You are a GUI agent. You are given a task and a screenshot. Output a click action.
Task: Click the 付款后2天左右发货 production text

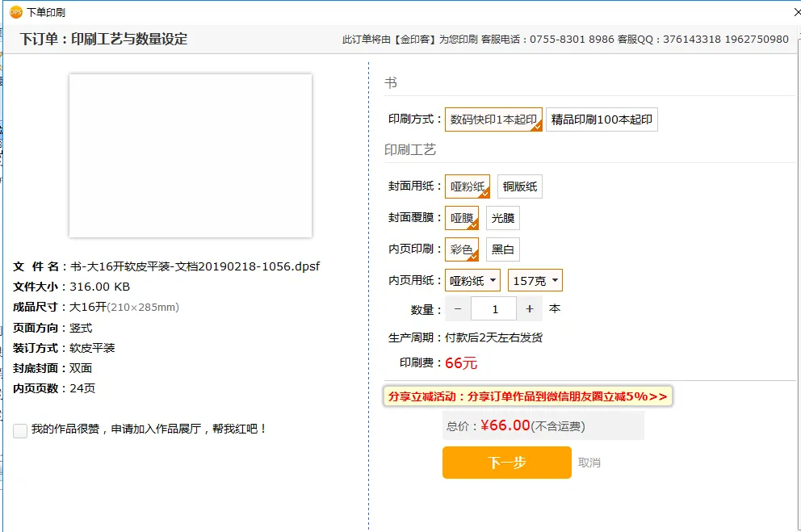(x=493, y=337)
